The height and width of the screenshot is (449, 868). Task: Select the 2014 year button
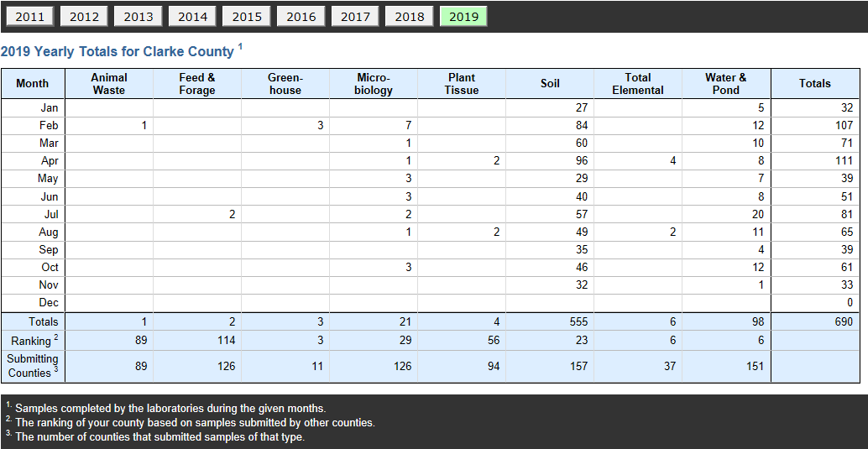point(192,17)
